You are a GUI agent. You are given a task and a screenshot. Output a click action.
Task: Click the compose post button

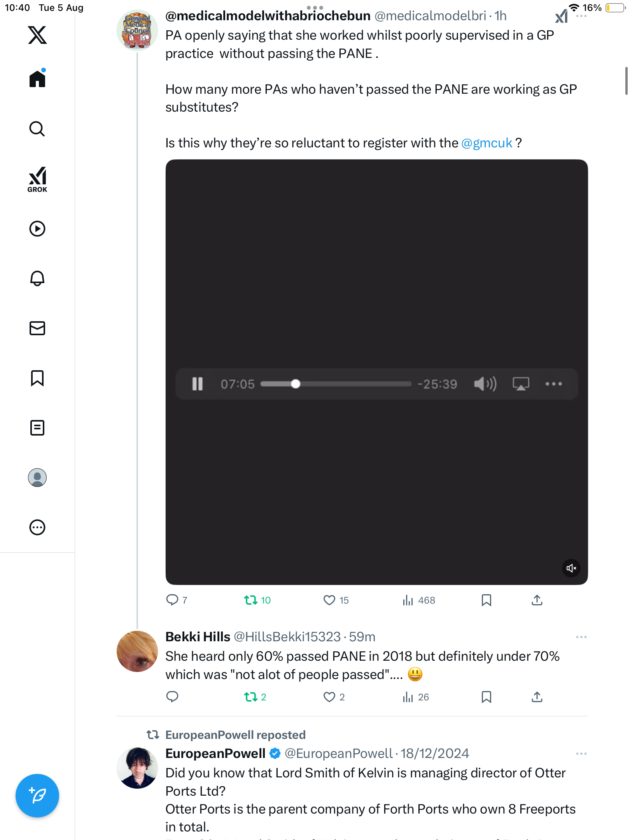[x=37, y=796]
